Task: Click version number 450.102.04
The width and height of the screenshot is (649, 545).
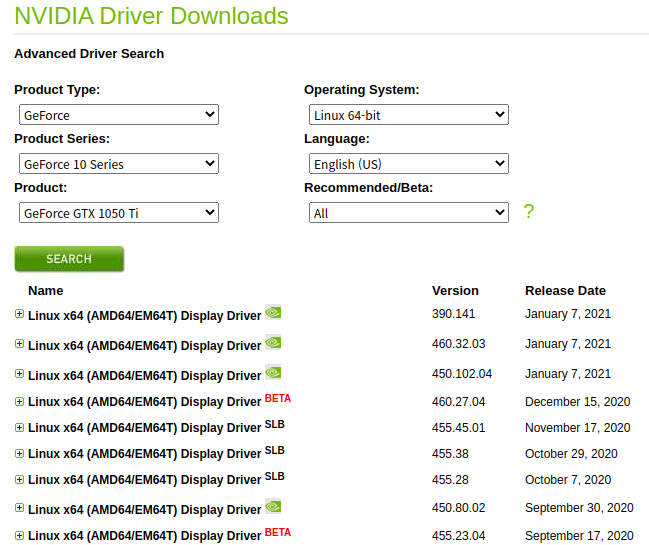Action: pyautogui.click(x=462, y=374)
